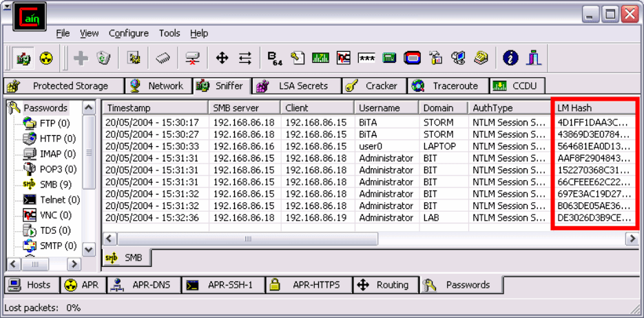This screenshot has height=318, width=644.
Task: Select the Sniffer tab
Action: [x=222, y=86]
